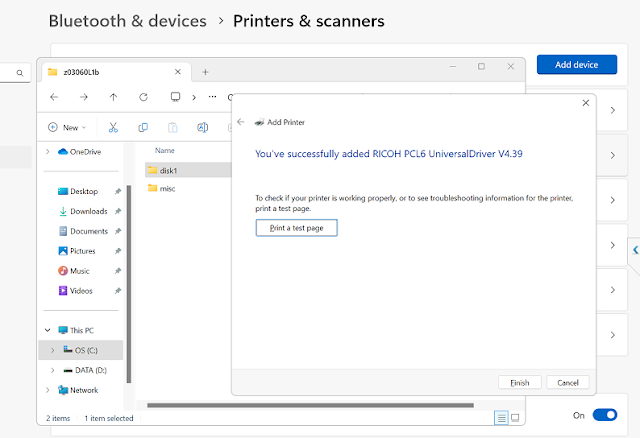Screen dimensions: 640x438
Task: Collapse the This PC tree node
Action: (x=48, y=329)
